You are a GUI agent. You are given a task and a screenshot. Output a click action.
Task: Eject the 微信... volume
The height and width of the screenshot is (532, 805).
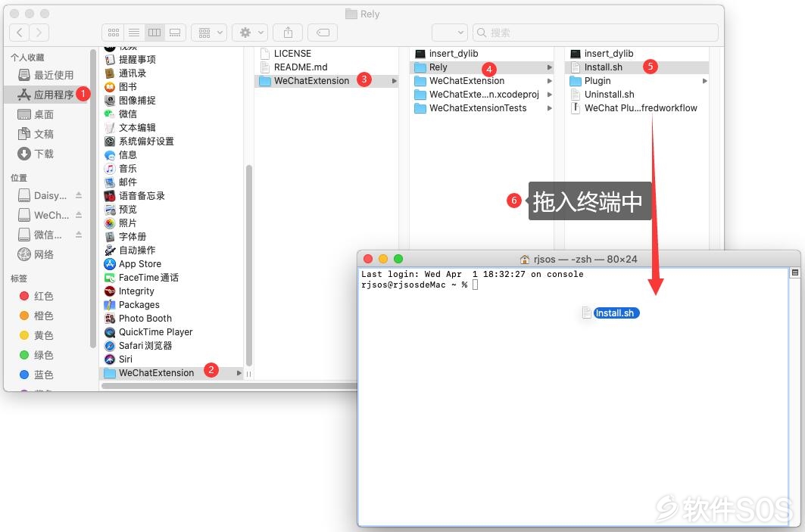coord(79,235)
